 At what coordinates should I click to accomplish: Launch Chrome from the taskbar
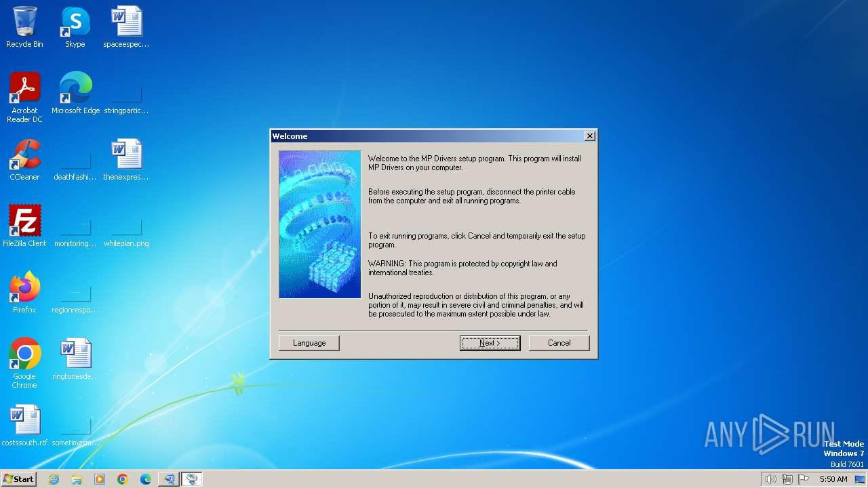123,479
